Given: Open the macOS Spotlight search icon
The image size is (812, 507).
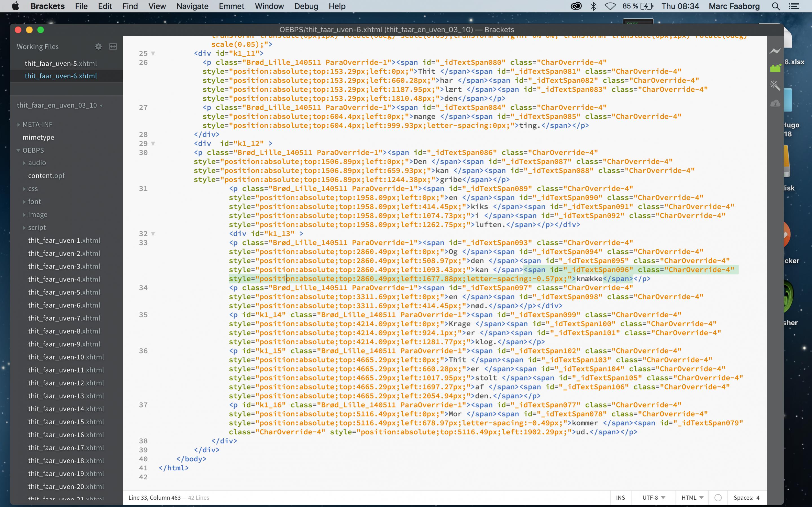Looking at the screenshot, I should tap(776, 6).
